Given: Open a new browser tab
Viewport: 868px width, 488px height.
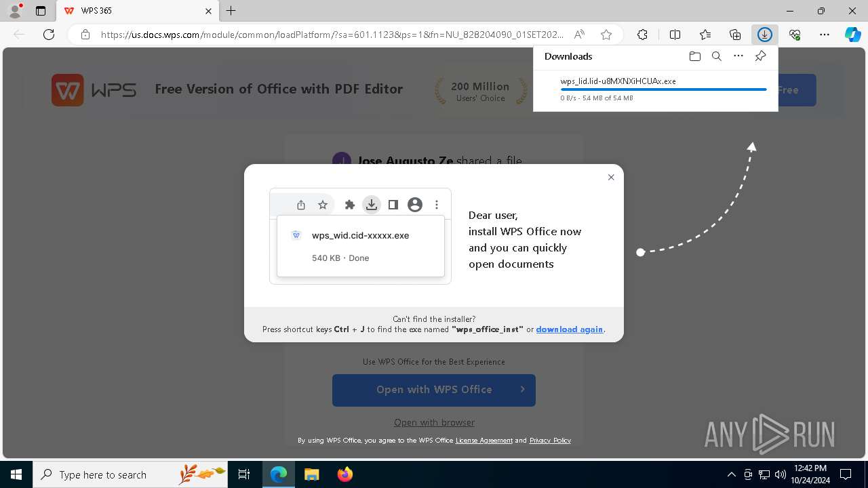Looking at the screenshot, I should click(x=231, y=11).
